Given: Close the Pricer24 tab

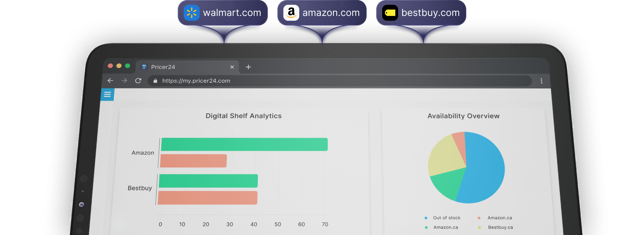Looking at the screenshot, I should coord(232,67).
